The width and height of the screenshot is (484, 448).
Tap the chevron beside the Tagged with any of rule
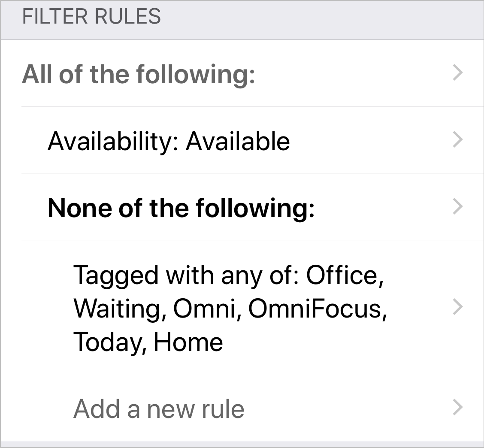pyautogui.click(x=458, y=307)
